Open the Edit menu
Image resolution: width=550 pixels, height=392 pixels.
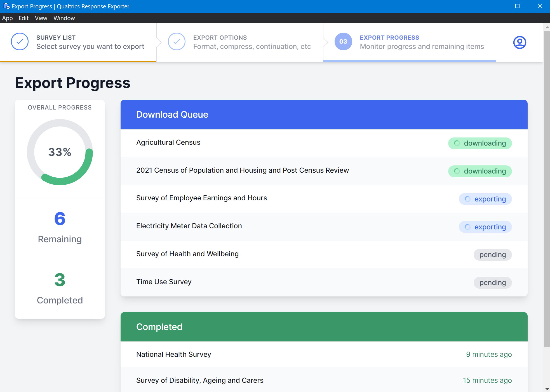point(23,18)
